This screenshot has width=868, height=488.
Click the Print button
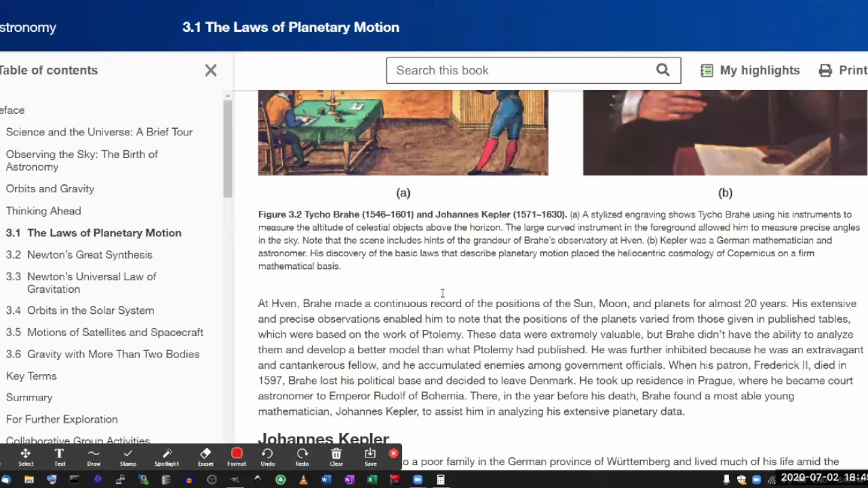pos(843,70)
